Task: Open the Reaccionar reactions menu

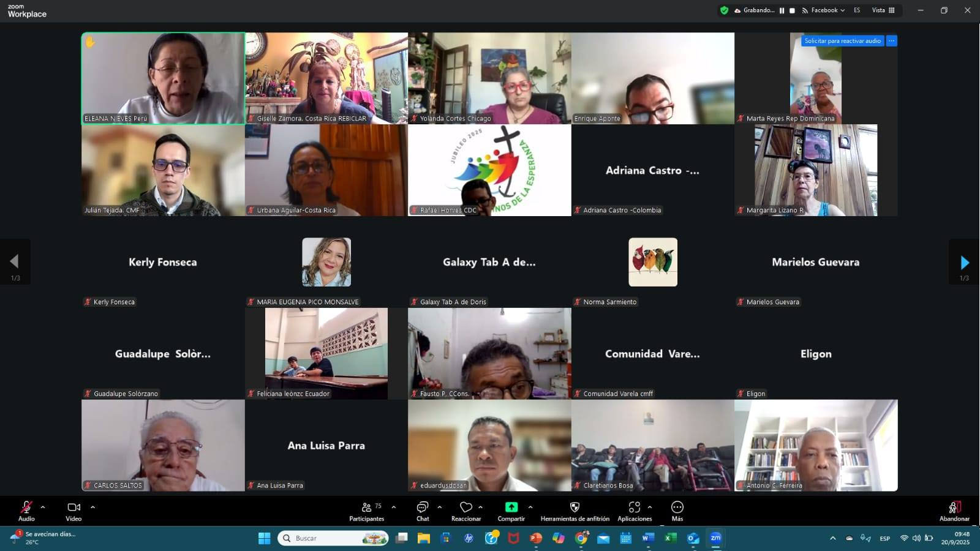Action: pos(466,511)
